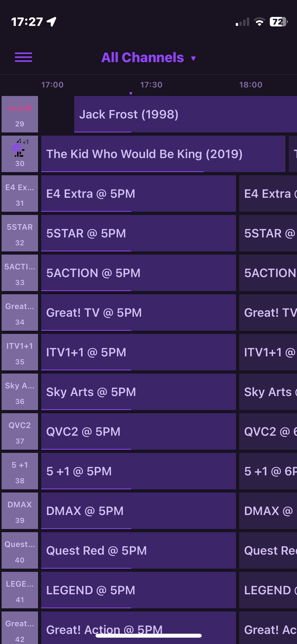The image size is (297, 644).
Task: Select 5STAR channel 32 tile
Action: [x=20, y=233]
